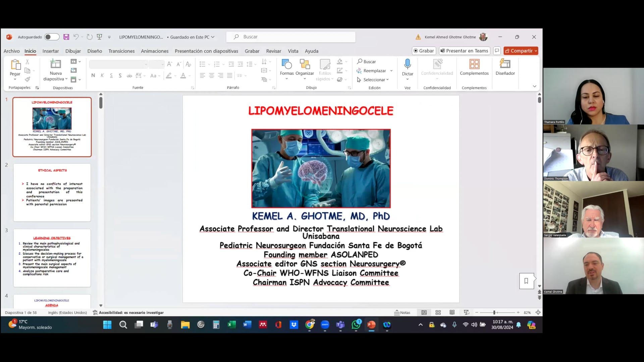Switch to the Insertar tab

(x=51, y=51)
